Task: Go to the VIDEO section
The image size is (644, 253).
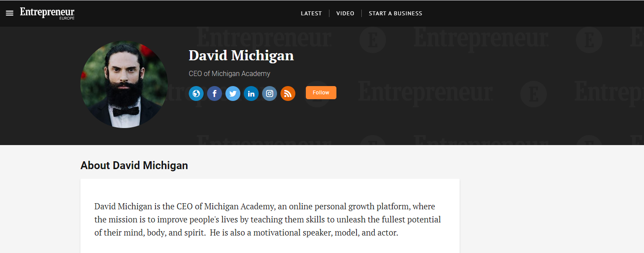Action: coord(345,14)
